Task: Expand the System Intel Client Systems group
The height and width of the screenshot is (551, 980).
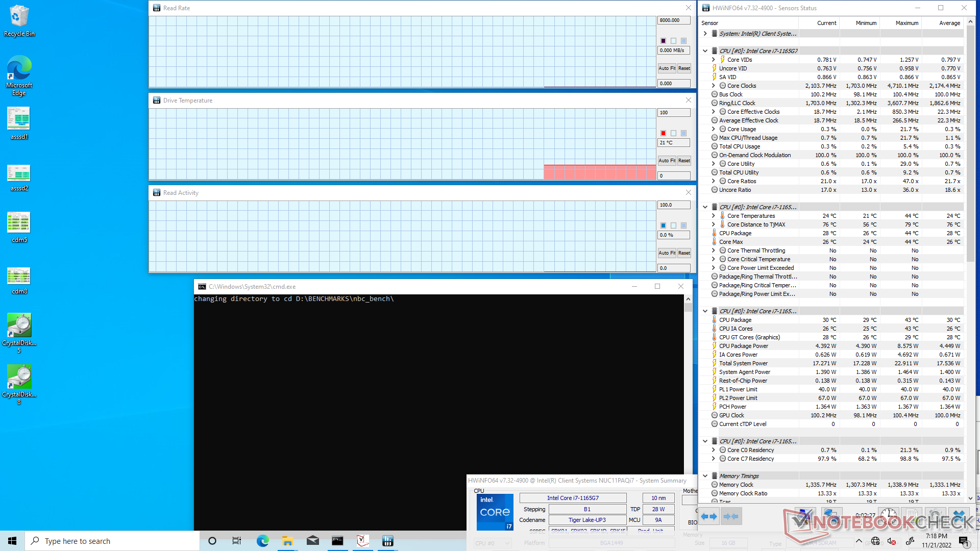Action: coord(705,34)
